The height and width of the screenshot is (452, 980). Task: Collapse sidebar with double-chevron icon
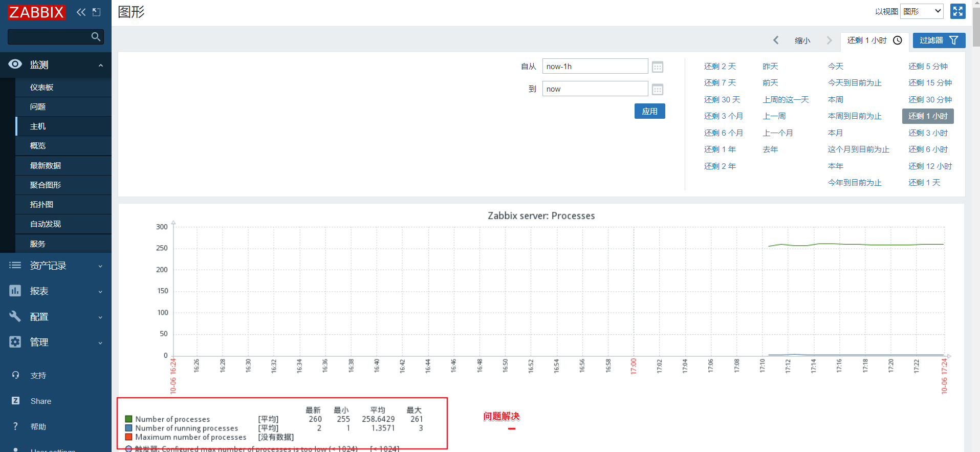point(81,12)
